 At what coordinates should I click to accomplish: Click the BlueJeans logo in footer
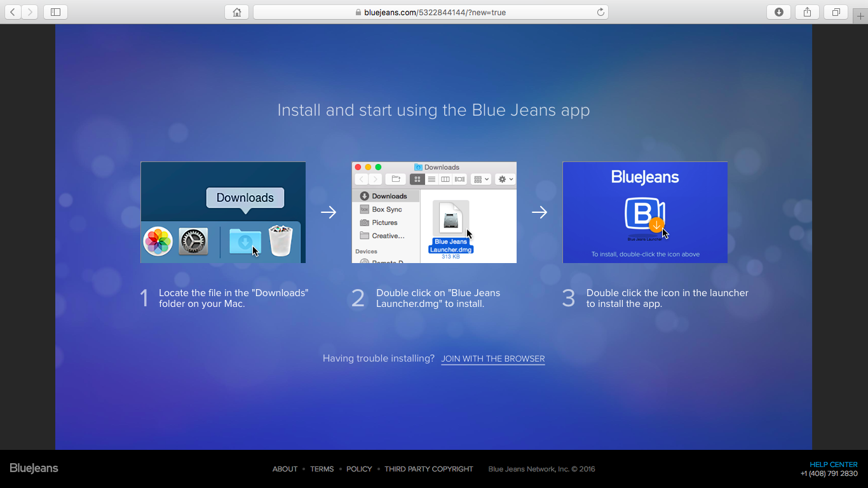[34, 468]
